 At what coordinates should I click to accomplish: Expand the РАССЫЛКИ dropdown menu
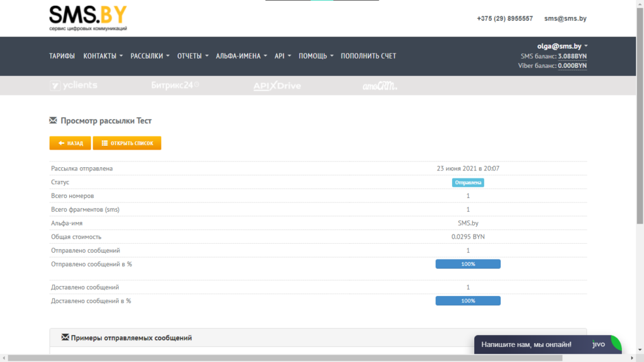point(150,56)
